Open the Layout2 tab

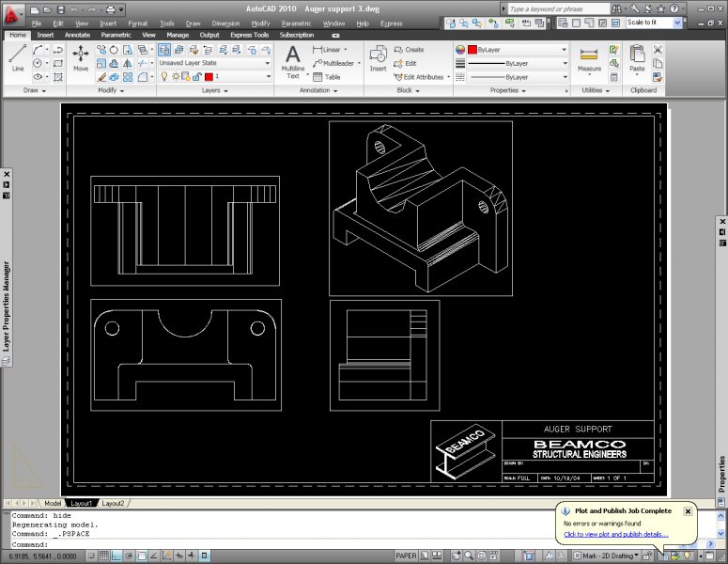pos(112,504)
